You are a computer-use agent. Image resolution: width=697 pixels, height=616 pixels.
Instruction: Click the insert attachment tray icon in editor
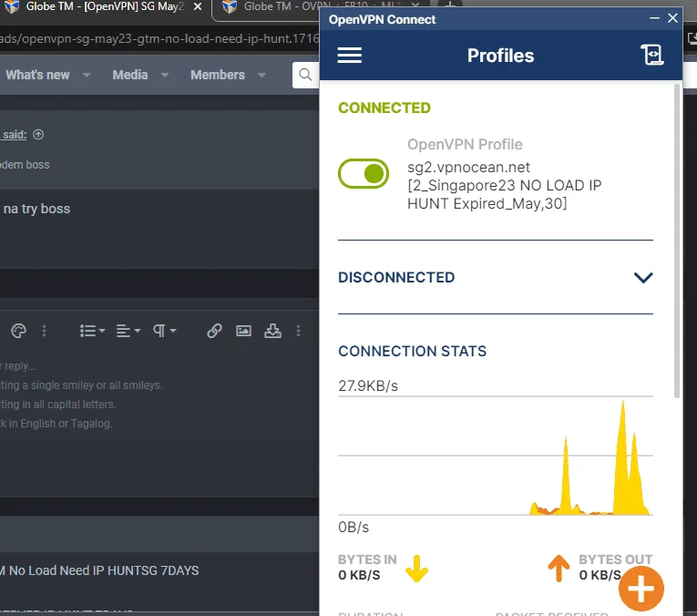pyautogui.click(x=272, y=331)
